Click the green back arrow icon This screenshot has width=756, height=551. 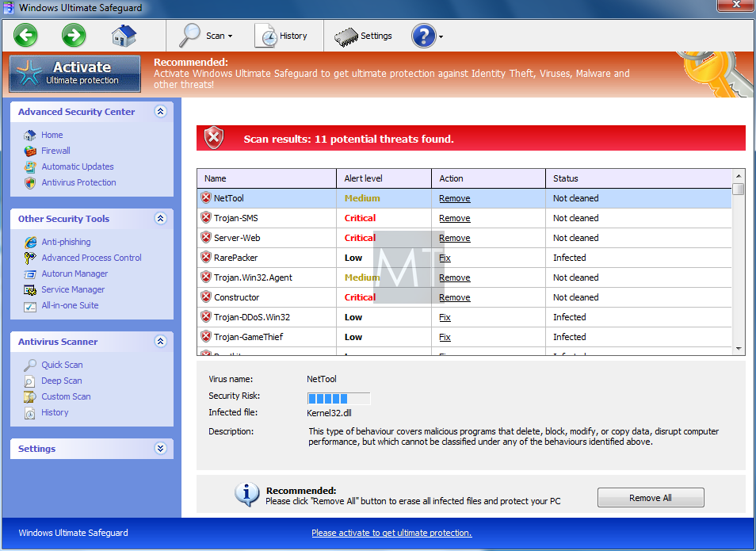[25, 35]
